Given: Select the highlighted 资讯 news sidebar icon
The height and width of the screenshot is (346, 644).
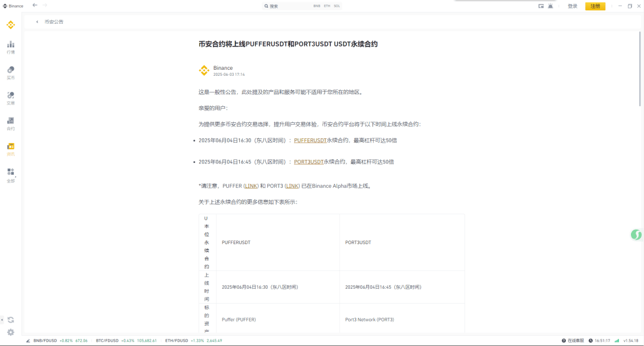Looking at the screenshot, I should coord(10,148).
